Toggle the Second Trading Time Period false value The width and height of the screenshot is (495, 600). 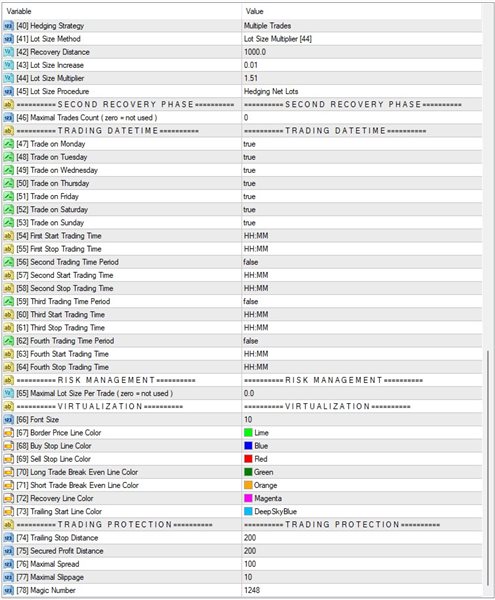pos(251,262)
